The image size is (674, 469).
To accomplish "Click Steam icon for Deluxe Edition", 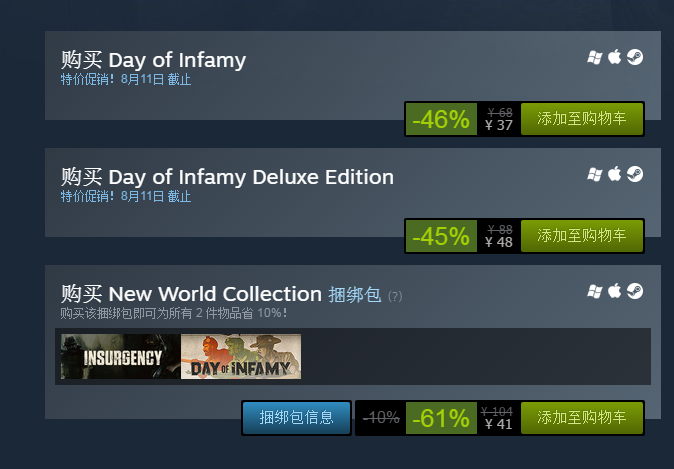I will pyautogui.click(x=635, y=174).
